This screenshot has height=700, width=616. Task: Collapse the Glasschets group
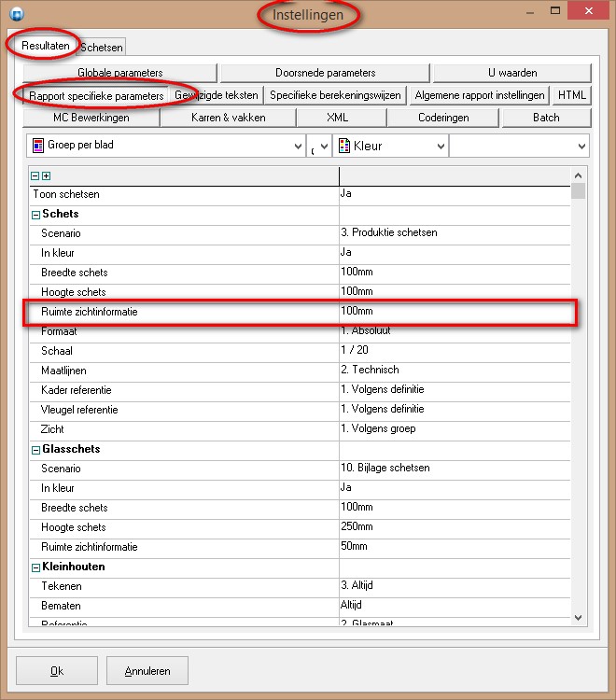35,451
